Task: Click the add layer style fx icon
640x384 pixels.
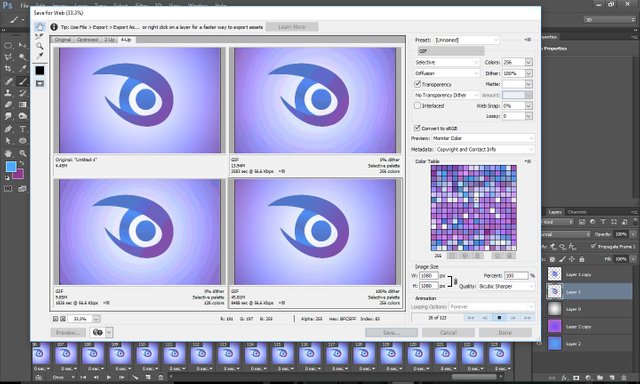Action: pos(564,377)
